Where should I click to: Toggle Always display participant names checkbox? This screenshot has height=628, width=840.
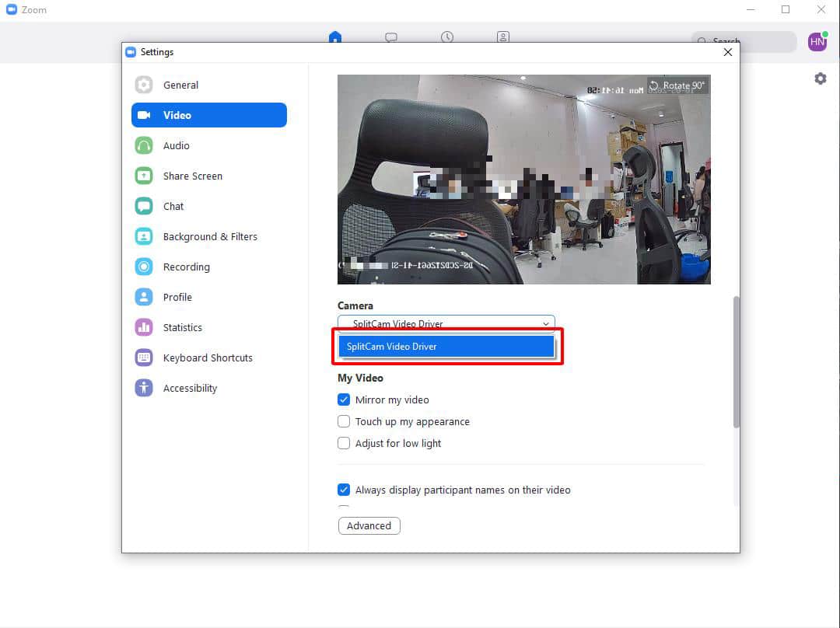pyautogui.click(x=344, y=490)
